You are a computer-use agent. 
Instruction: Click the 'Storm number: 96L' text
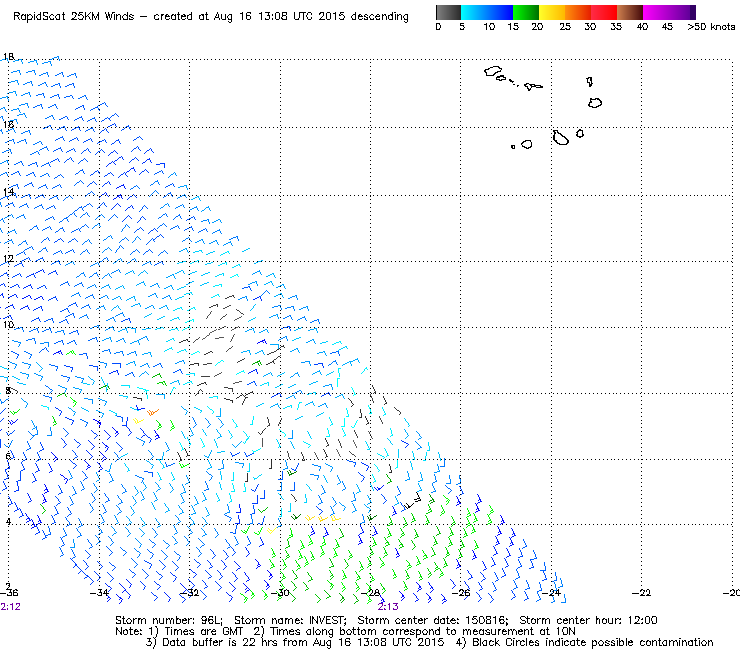point(169,620)
